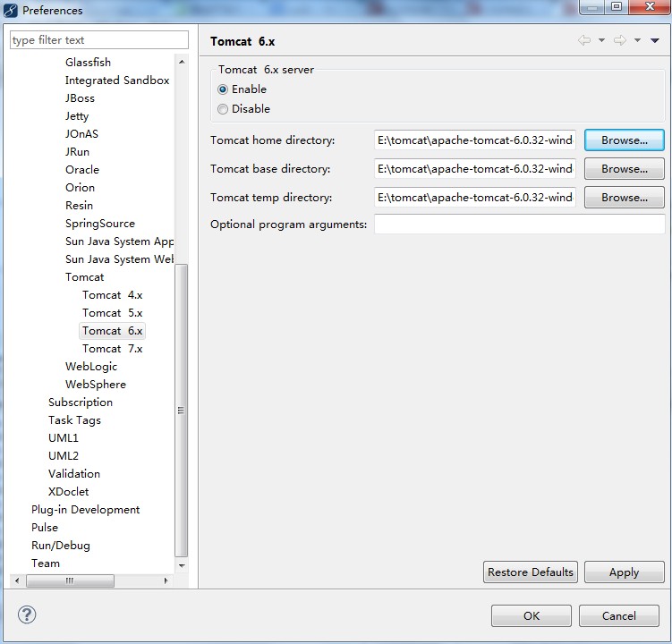Select UML2 preference node
Image resolution: width=672 pixels, height=644 pixels.
click(64, 456)
